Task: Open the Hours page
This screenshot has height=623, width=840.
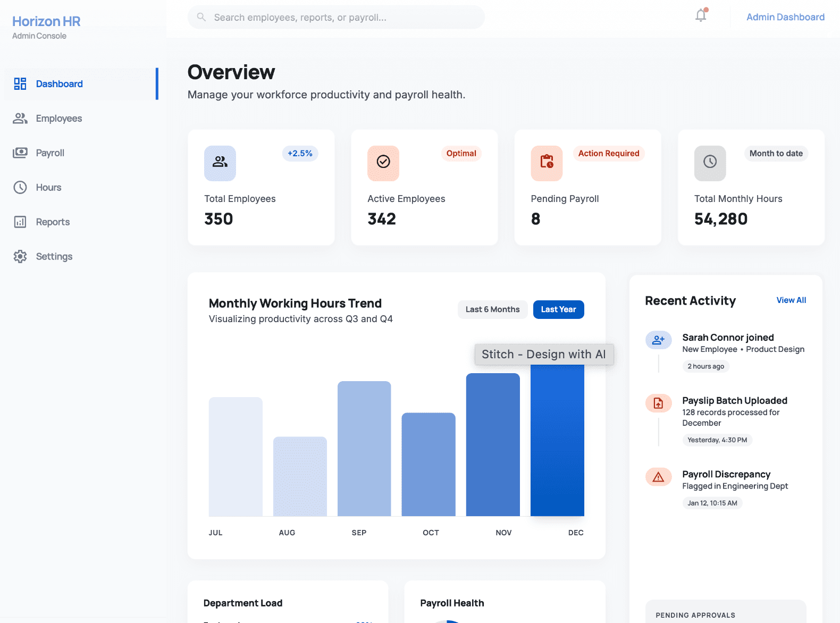Action: tap(81, 187)
